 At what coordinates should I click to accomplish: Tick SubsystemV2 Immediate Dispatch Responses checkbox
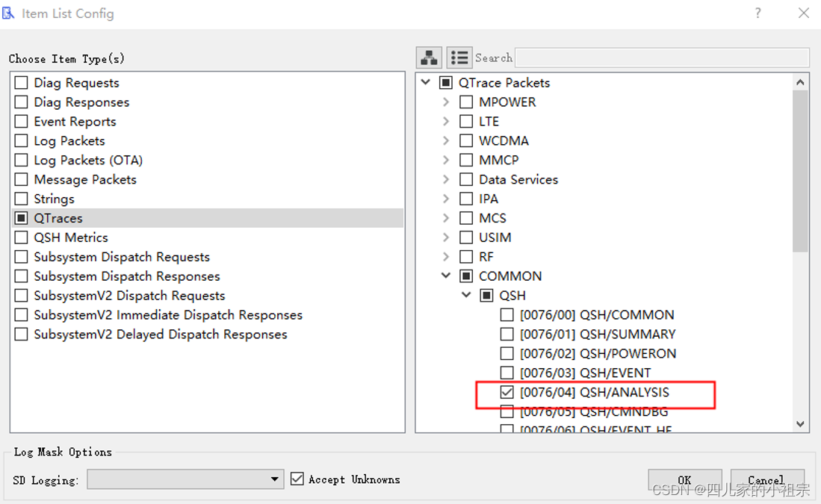coord(22,315)
